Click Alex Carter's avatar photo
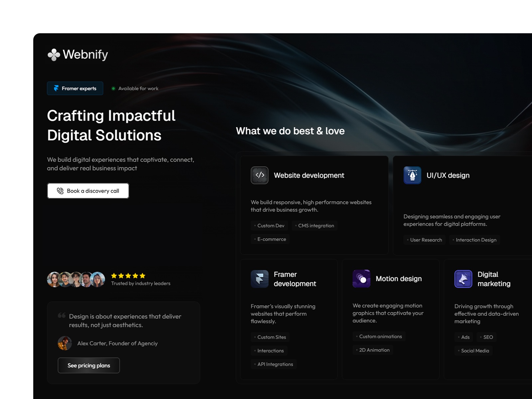The height and width of the screenshot is (399, 532). pyautogui.click(x=65, y=343)
